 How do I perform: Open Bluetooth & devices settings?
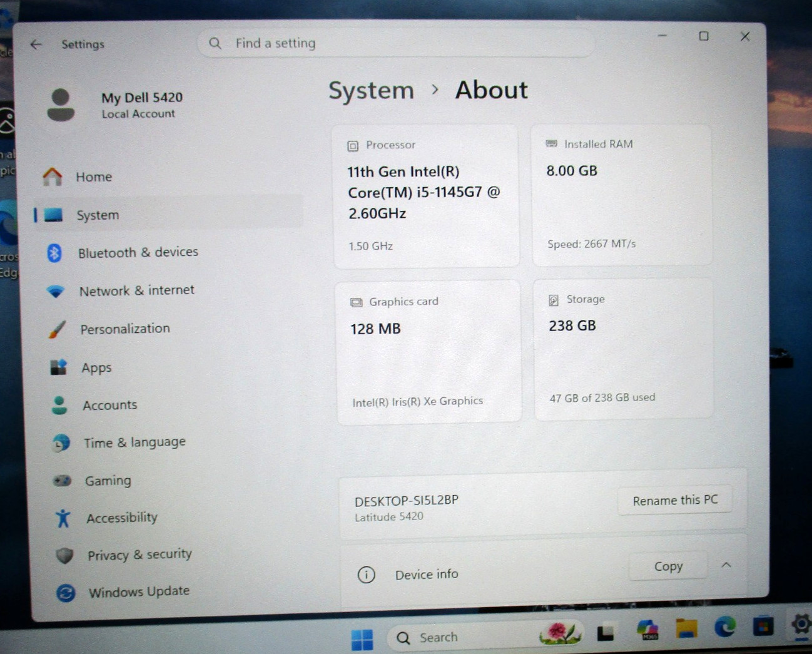coord(168,252)
